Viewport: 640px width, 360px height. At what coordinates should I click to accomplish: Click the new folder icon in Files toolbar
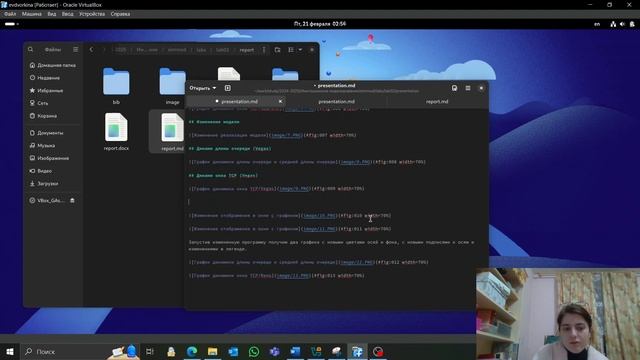tap(278, 50)
